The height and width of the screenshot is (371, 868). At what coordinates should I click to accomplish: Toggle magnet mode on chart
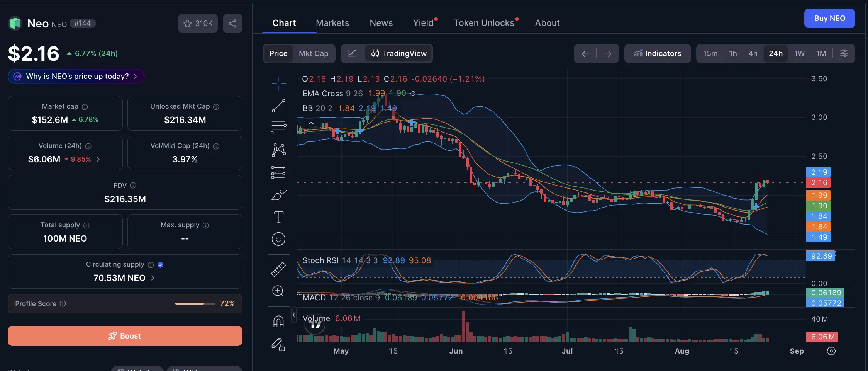[278, 321]
